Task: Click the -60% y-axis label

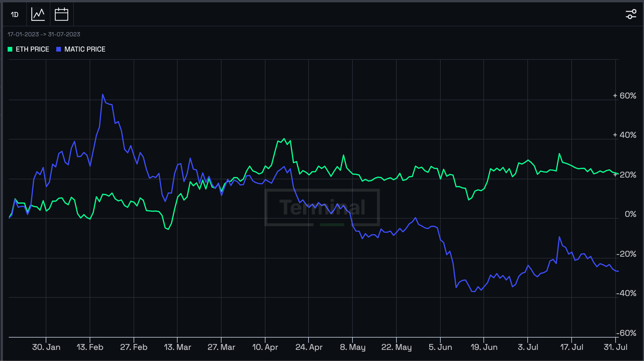Action: click(626, 333)
